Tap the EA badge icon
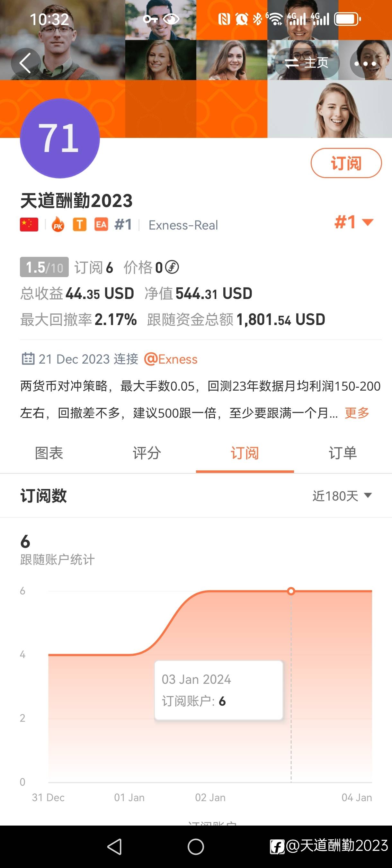This screenshot has width=392, height=868. coord(101,224)
